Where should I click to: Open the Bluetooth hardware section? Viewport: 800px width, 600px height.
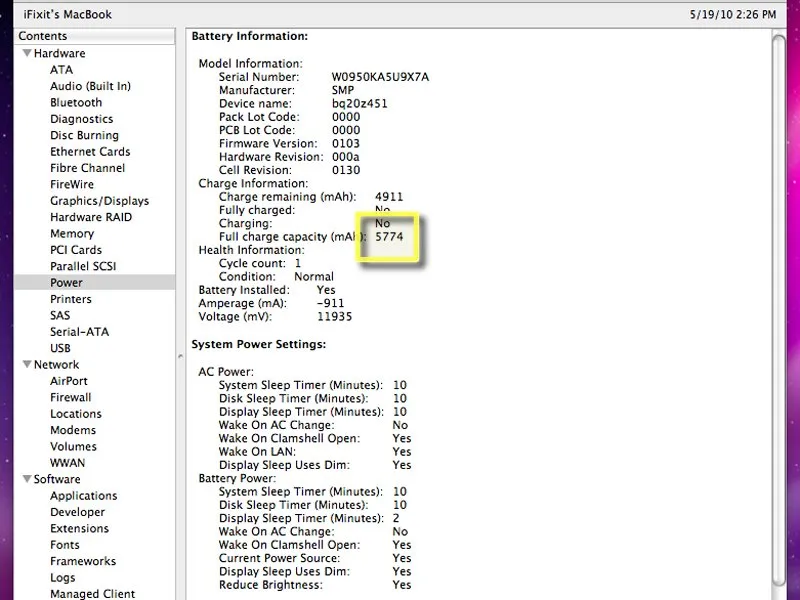coord(76,102)
